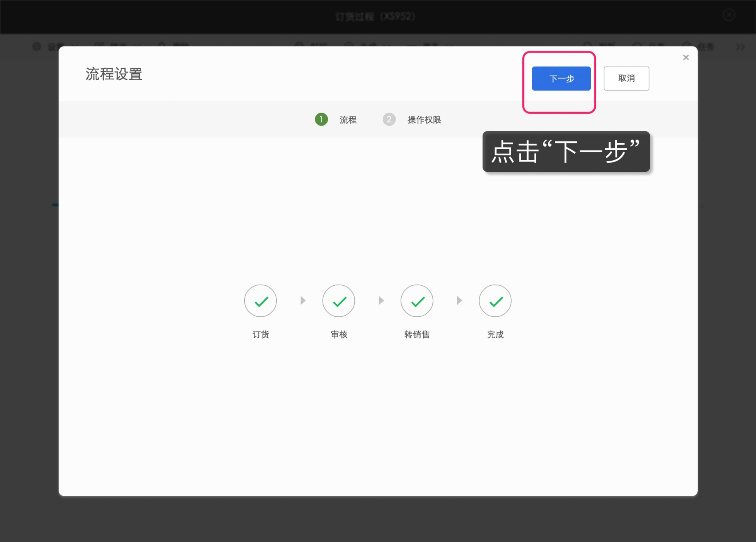This screenshot has width=756, height=542.
Task: Click the 完成 stage label
Action: coord(495,334)
